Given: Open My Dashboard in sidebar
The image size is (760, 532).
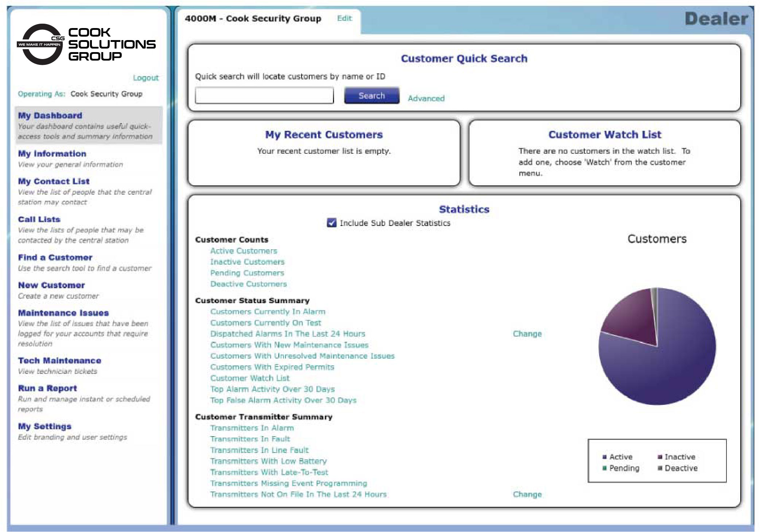Looking at the screenshot, I should pos(88,125).
